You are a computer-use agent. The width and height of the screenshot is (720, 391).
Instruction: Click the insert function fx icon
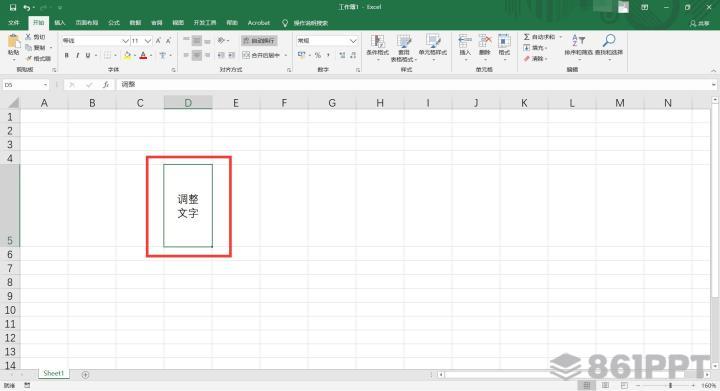[106, 85]
